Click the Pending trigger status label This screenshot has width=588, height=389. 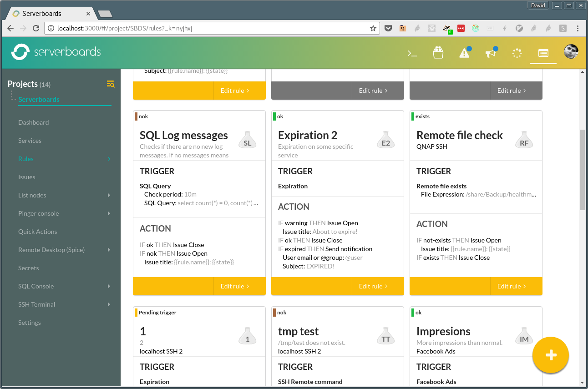pos(157,313)
